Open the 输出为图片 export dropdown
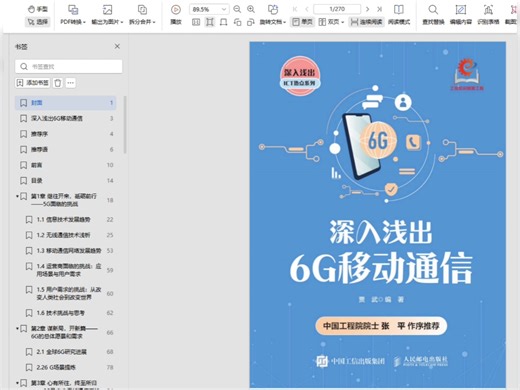Image resolution: width=520 pixels, height=390 pixels. [x=107, y=15]
